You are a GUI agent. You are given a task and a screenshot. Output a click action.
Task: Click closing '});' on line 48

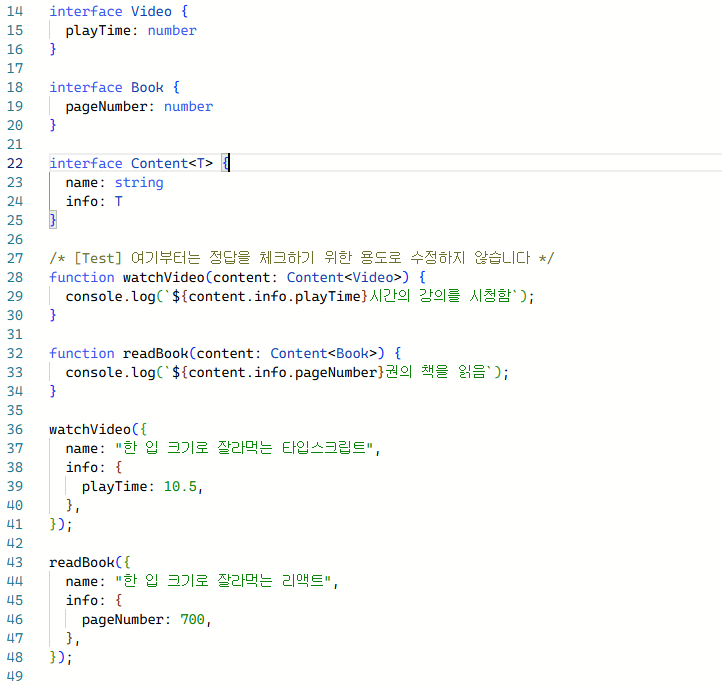pyautogui.click(x=61, y=657)
